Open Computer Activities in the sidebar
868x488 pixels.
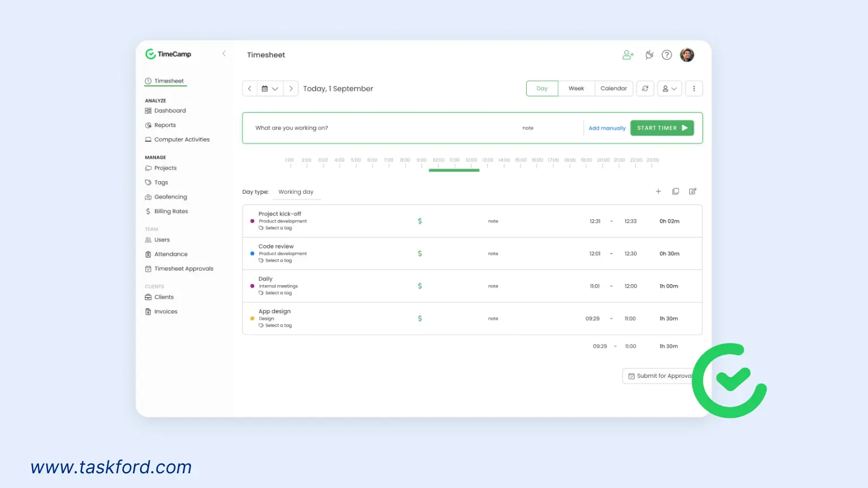pos(177,140)
